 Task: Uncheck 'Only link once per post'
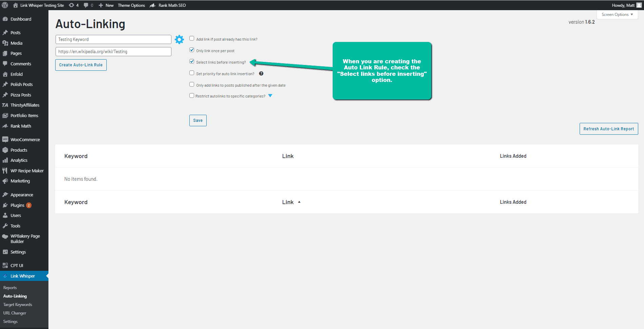(192, 50)
